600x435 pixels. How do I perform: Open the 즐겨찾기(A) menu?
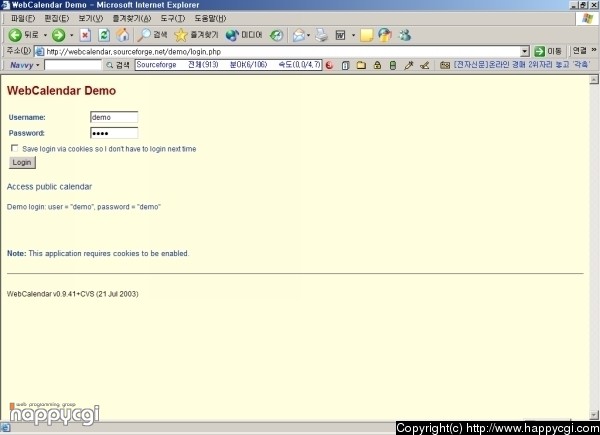132,18
